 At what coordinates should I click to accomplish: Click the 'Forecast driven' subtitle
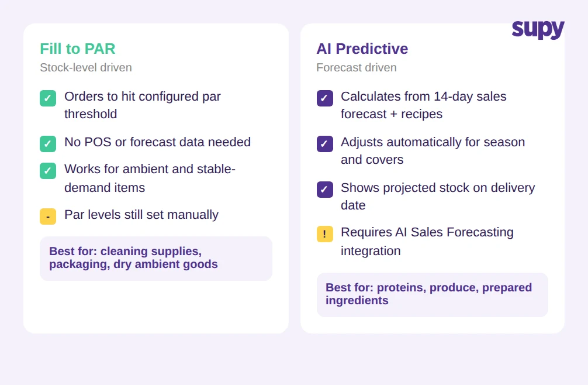click(357, 67)
